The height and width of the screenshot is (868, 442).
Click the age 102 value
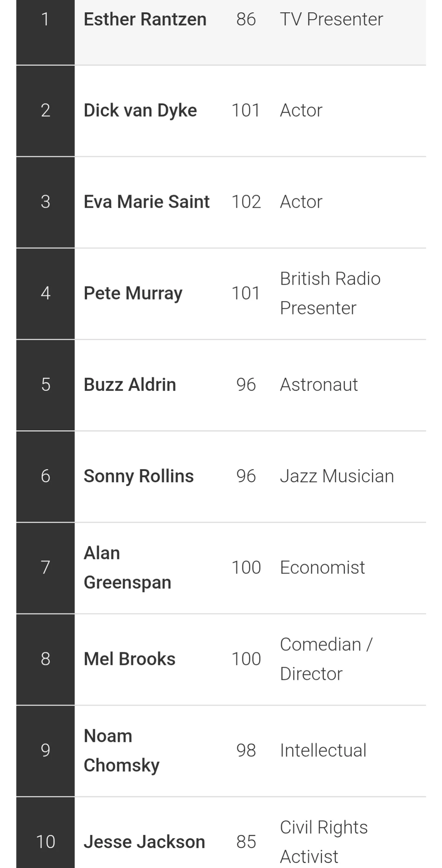pos(246,202)
